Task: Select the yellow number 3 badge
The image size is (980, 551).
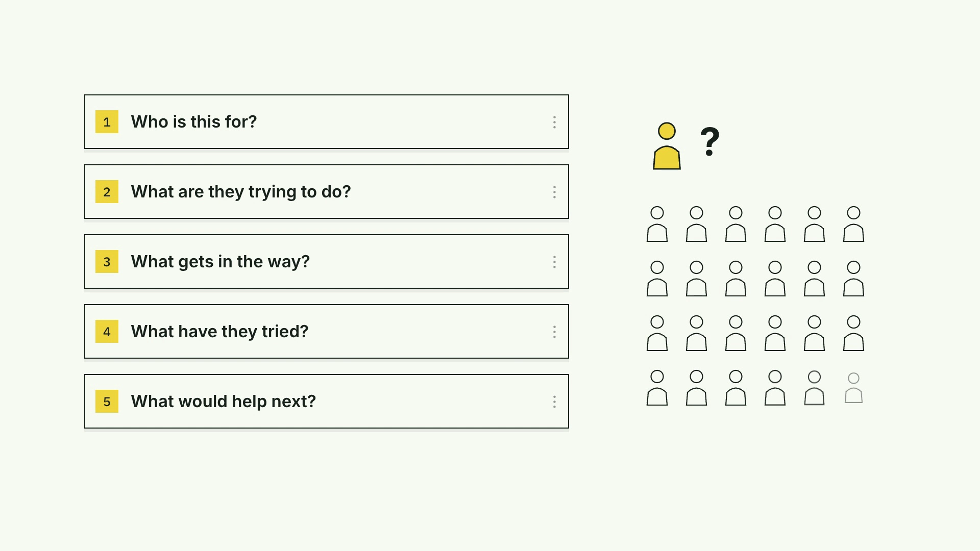Action: (x=107, y=262)
